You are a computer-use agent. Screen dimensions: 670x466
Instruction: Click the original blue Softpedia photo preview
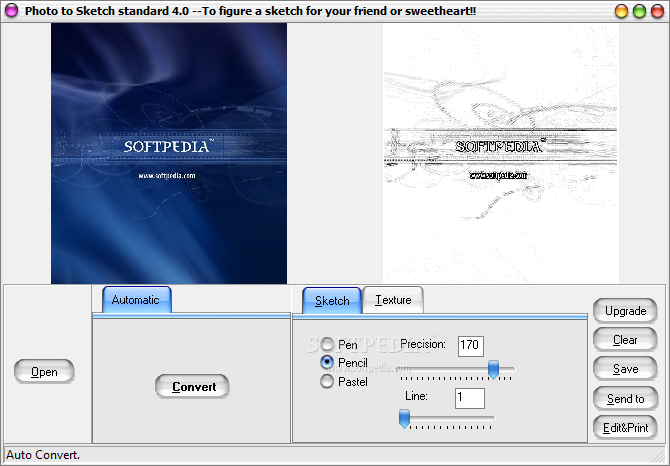pos(169,153)
